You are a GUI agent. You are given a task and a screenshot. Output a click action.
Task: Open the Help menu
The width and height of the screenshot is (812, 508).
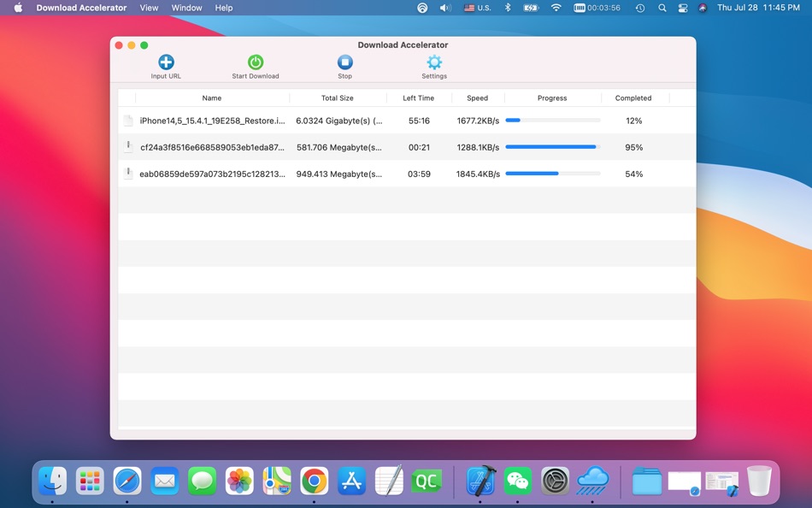[x=224, y=8]
